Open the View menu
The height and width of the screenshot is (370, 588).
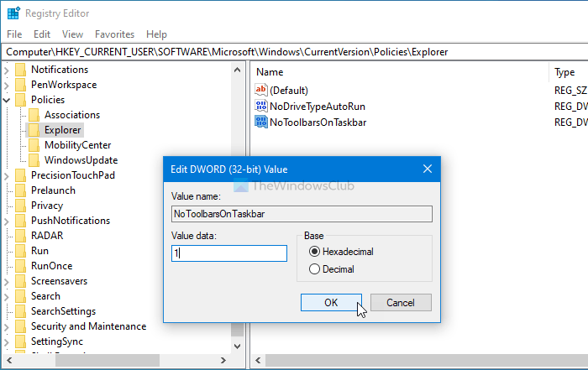(x=72, y=34)
